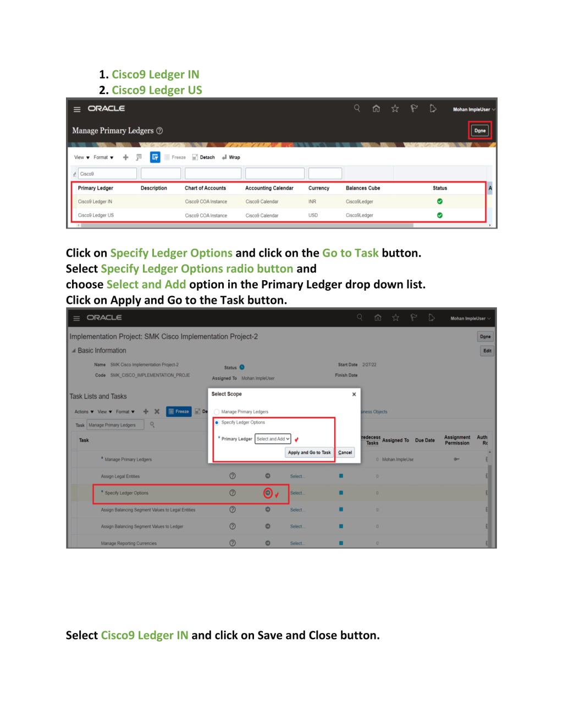Viewport: 563px width, 728px height.
Task: Open Favorites star in Manage Primary Ledgers header
Action: (395, 108)
